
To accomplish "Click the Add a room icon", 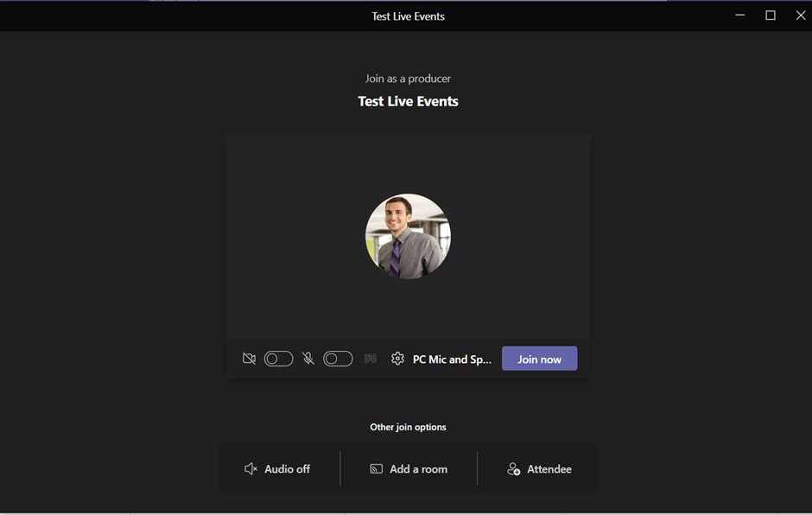I will (377, 469).
